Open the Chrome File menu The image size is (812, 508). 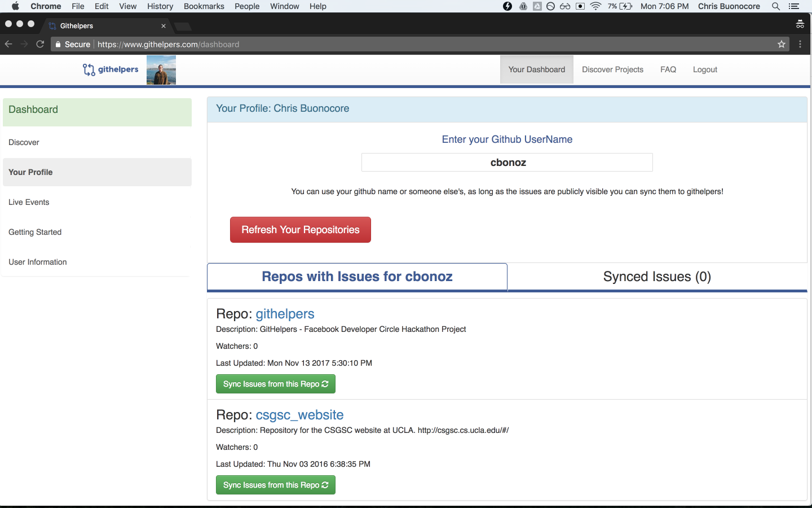78,6
